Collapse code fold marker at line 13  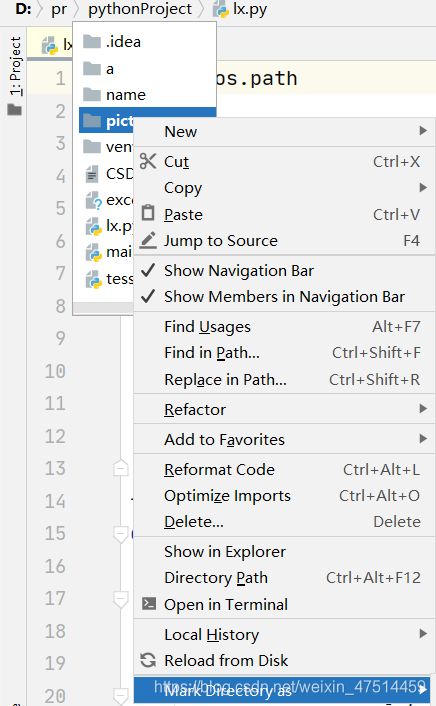pyautogui.click(x=120, y=468)
